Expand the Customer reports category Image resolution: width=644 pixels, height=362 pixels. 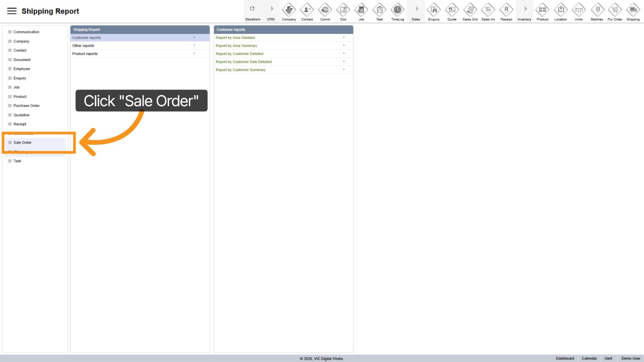click(140, 38)
